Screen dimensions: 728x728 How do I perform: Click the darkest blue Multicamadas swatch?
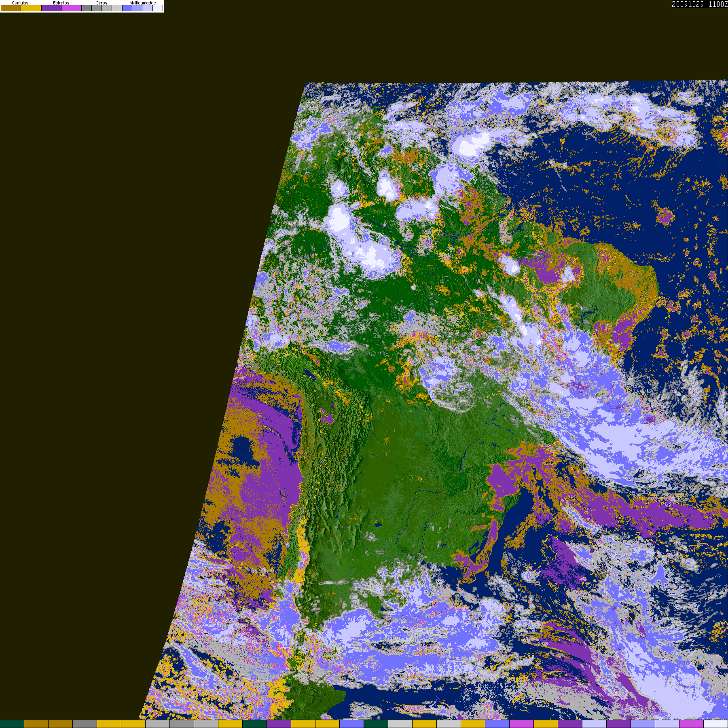click(127, 8)
